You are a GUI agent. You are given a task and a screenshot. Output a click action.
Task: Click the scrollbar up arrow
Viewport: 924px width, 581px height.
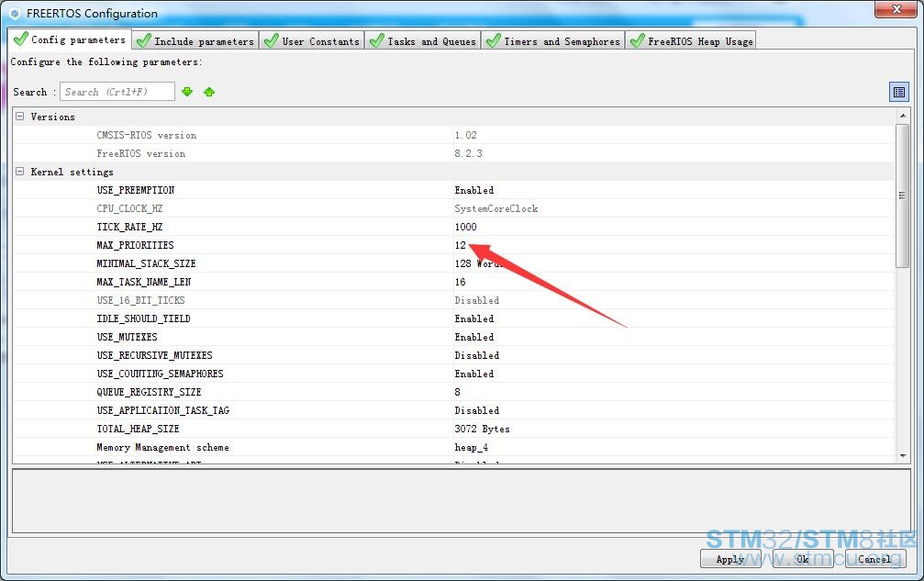[x=902, y=116]
